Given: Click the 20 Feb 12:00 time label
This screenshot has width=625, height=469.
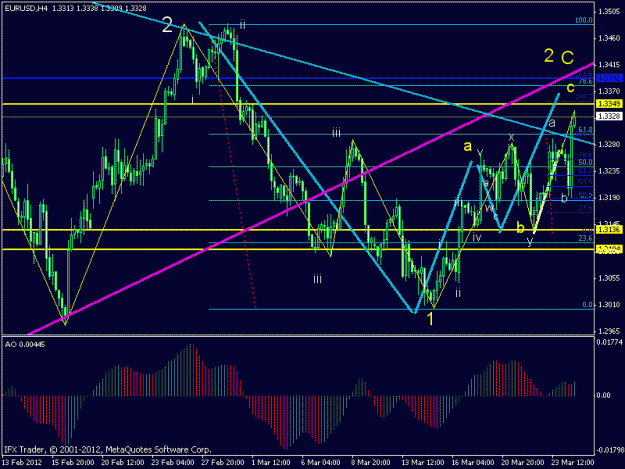Looking at the screenshot, I should coord(122,463).
